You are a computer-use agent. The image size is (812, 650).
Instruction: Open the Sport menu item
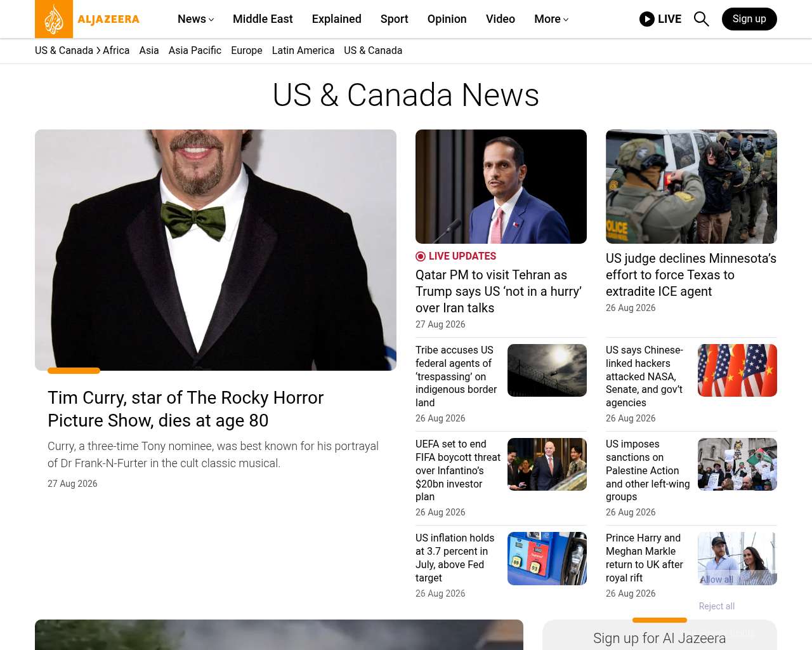[x=395, y=19]
